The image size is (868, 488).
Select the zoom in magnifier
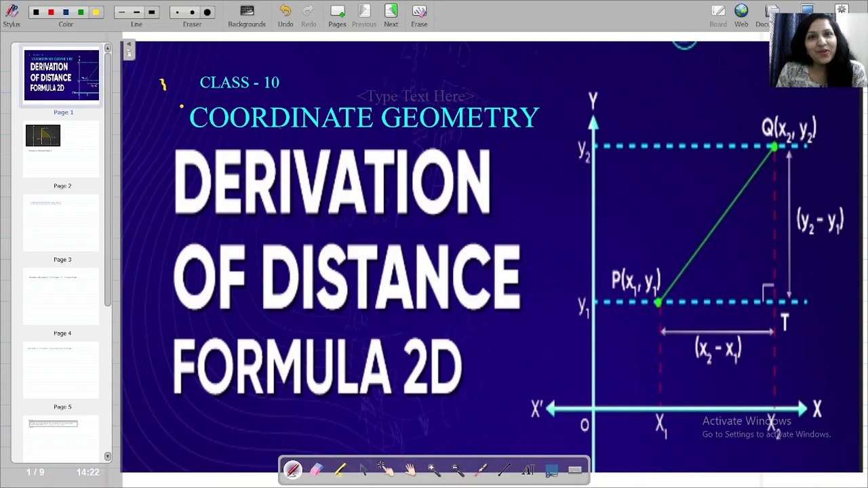click(433, 469)
